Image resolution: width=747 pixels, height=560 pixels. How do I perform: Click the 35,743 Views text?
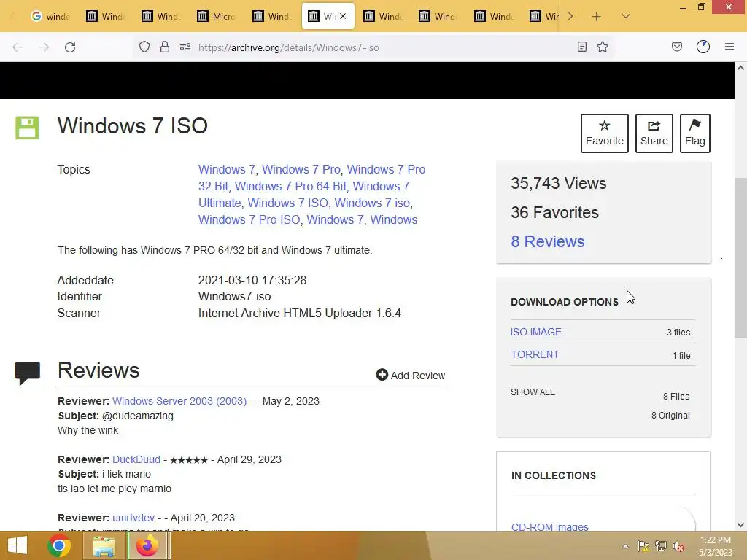558,183
